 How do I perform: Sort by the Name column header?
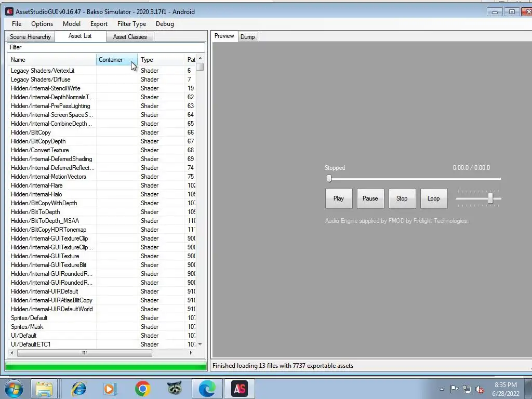click(52, 59)
